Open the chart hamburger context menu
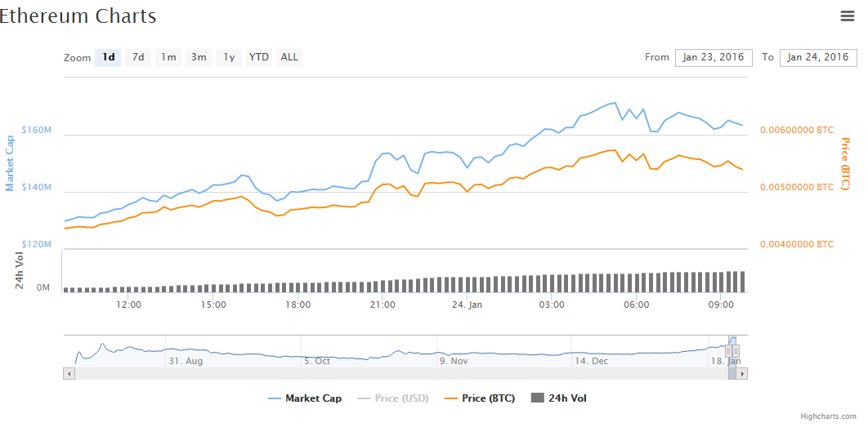The height and width of the screenshot is (427, 868). [848, 16]
